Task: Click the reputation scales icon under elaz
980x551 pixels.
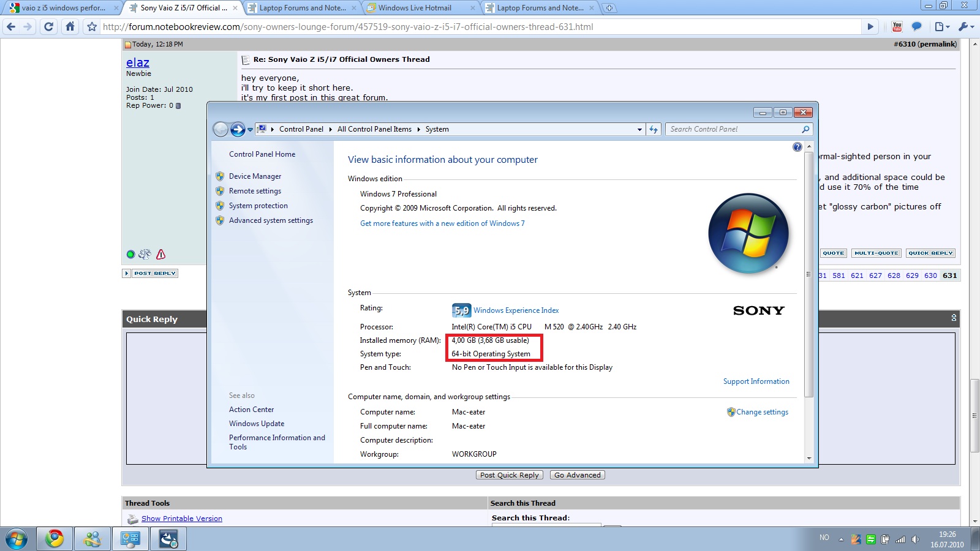Action: click(x=145, y=254)
